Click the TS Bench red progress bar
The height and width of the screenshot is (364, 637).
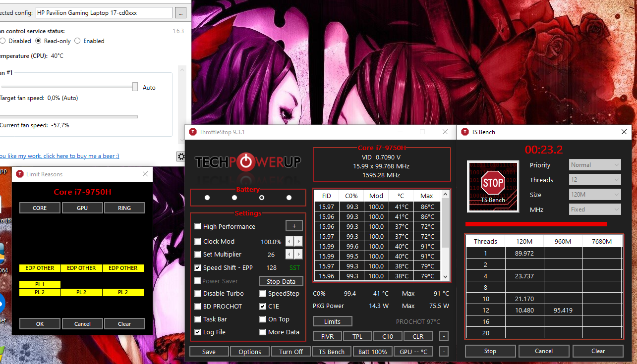click(537, 224)
